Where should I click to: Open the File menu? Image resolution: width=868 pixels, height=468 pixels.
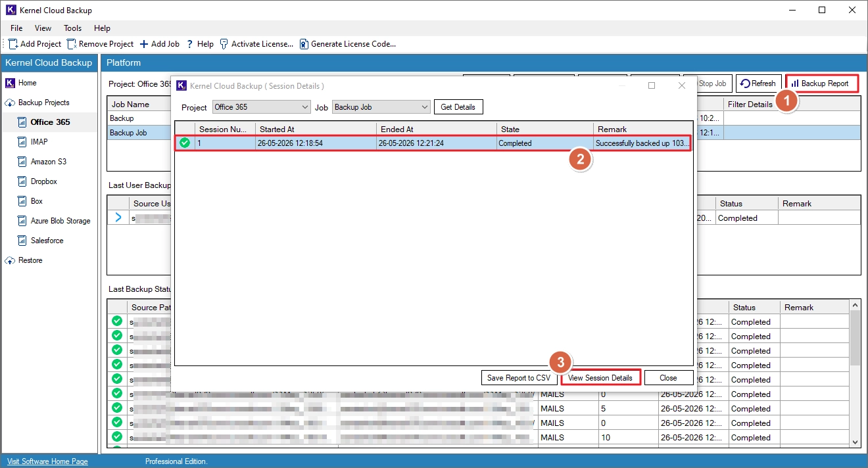pyautogui.click(x=16, y=28)
